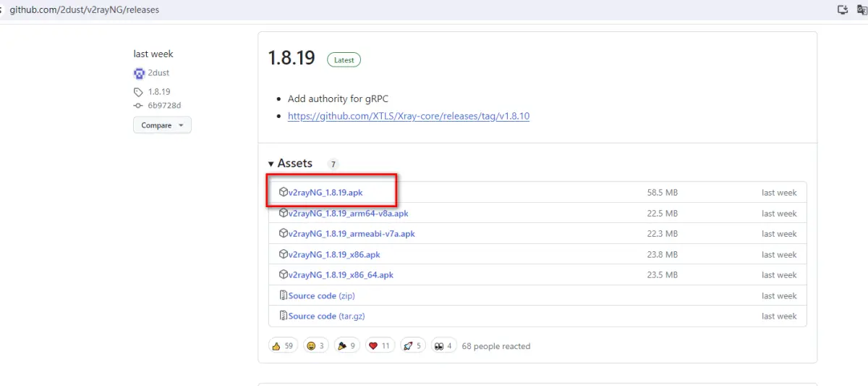Add an eyes reaction (4)
Viewport: 868px width, 386px height.
point(443,346)
